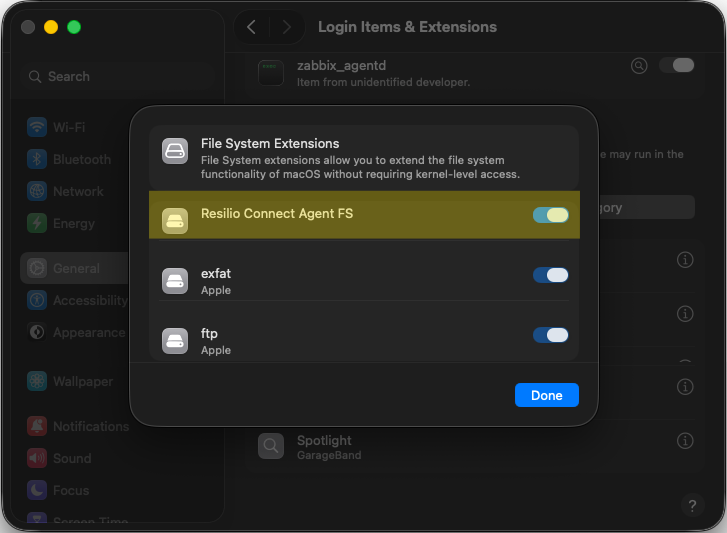Click the Focus moon icon
Viewport: 727px width, 533px height.
click(x=37, y=490)
